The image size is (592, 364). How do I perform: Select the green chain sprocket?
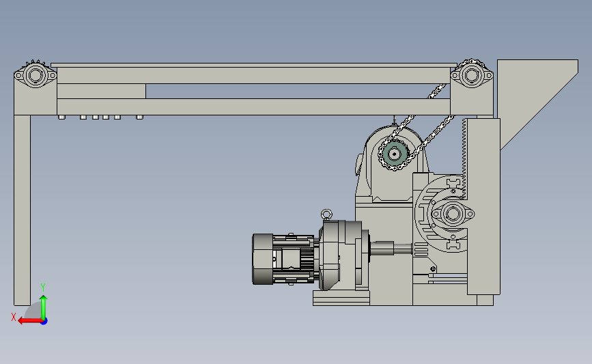[x=395, y=154]
